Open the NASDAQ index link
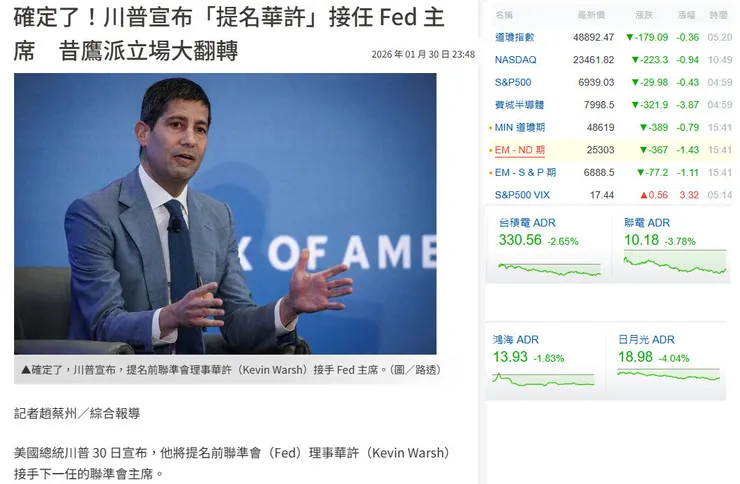The width and height of the screenshot is (740, 484). pos(515,60)
